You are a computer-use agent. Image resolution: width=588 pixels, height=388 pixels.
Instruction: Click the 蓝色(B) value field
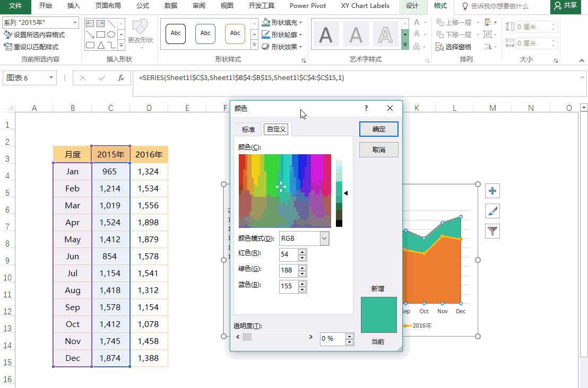289,286
